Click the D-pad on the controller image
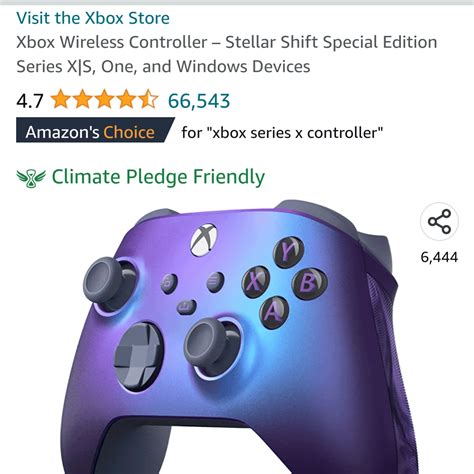474x474 pixels. click(139, 356)
